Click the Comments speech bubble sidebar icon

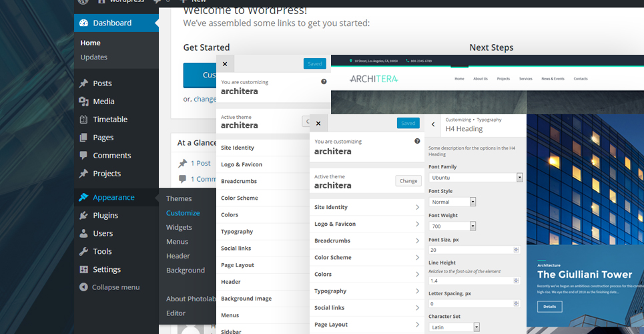[x=84, y=156]
